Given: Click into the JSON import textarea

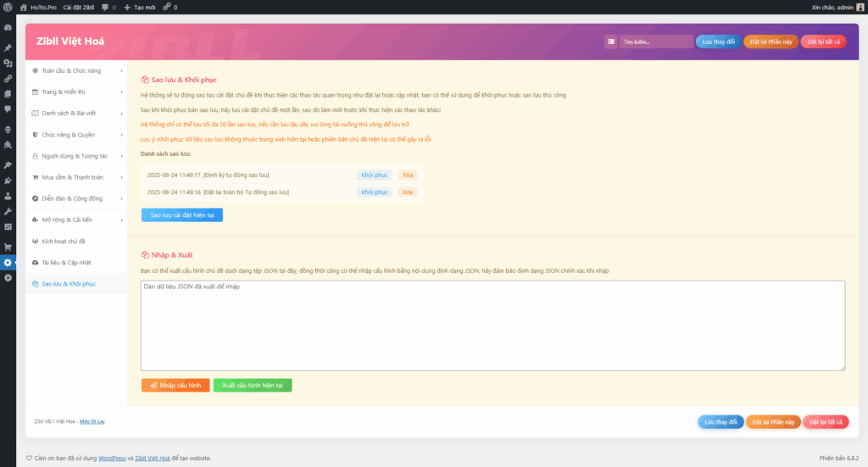Looking at the screenshot, I should pos(492,325).
